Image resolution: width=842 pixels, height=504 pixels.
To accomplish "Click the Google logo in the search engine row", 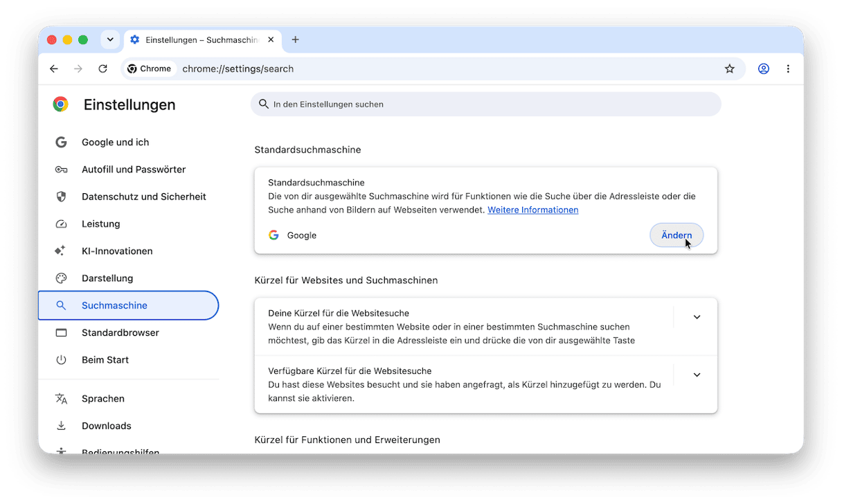I will 274,235.
